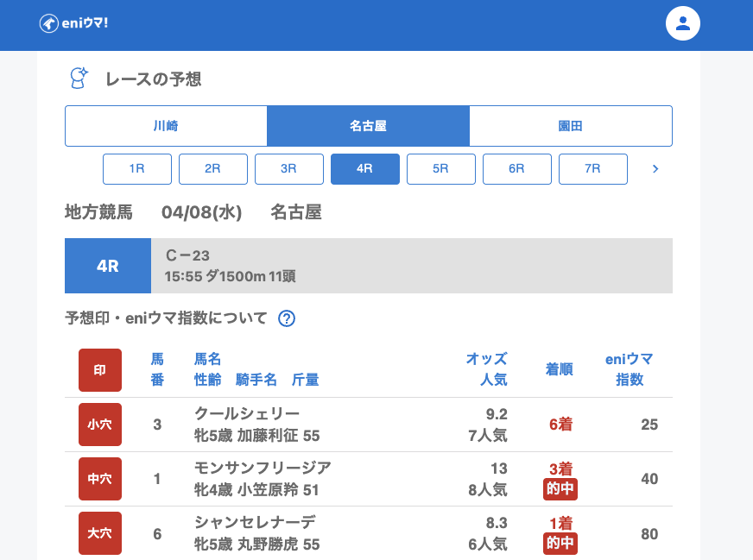Open race 6R
This screenshot has width=753, height=560.
[x=517, y=169]
